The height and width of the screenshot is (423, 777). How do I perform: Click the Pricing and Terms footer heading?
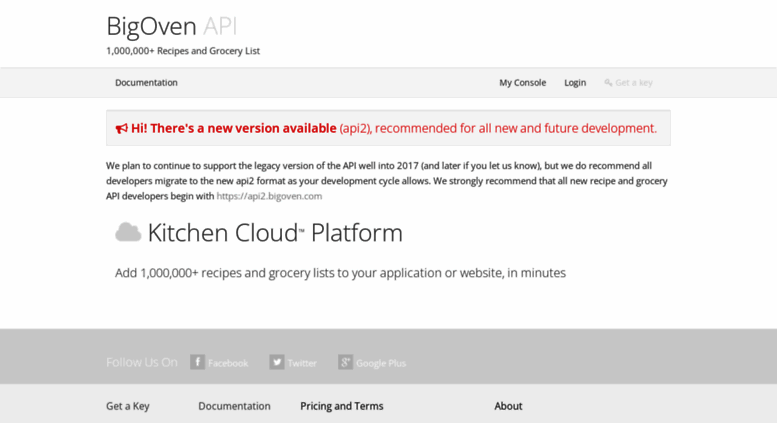pyautogui.click(x=342, y=406)
